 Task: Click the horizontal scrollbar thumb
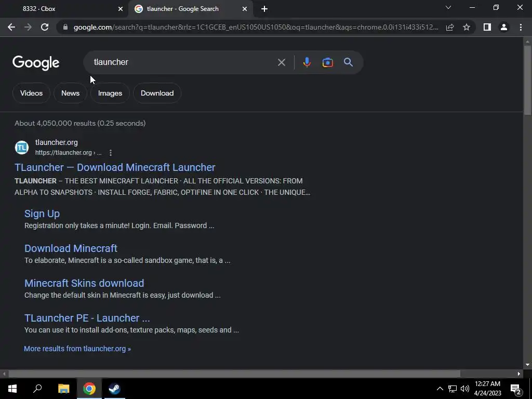[x=234, y=374]
